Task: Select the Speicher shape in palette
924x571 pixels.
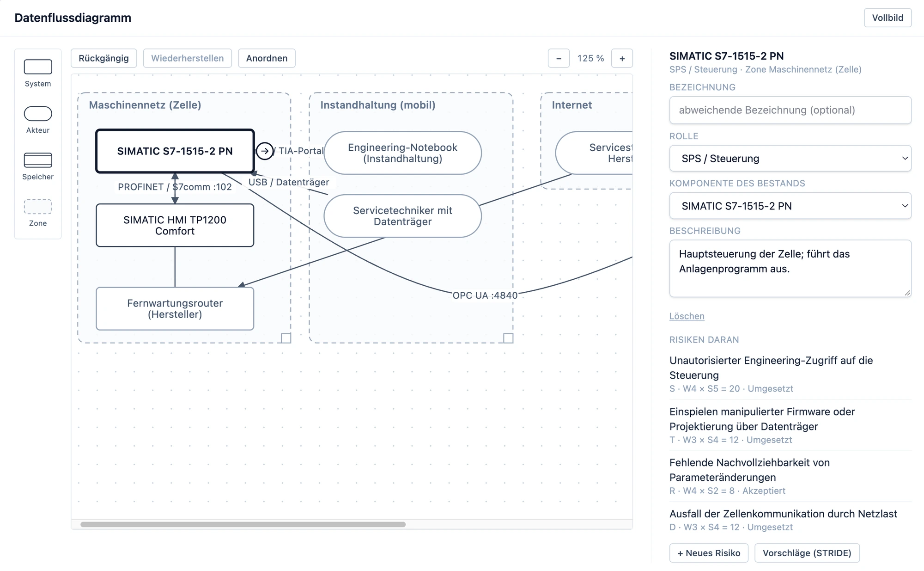Action: pyautogui.click(x=38, y=166)
